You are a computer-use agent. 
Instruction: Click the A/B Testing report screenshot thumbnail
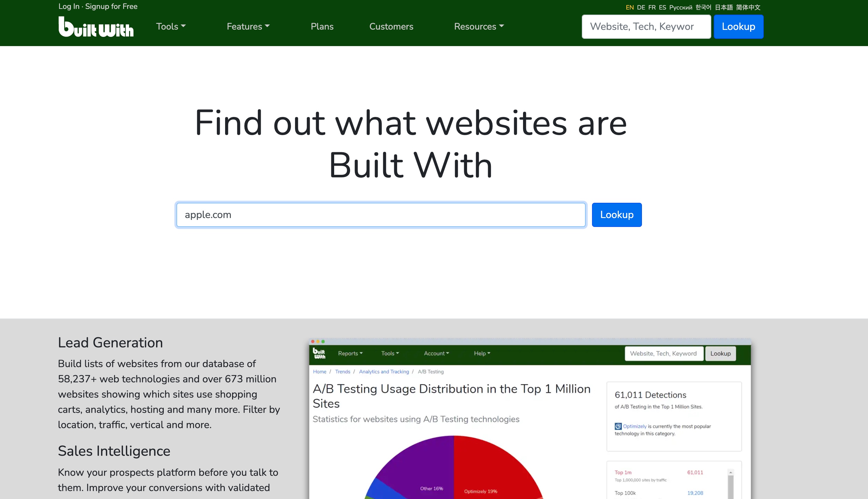(530, 418)
